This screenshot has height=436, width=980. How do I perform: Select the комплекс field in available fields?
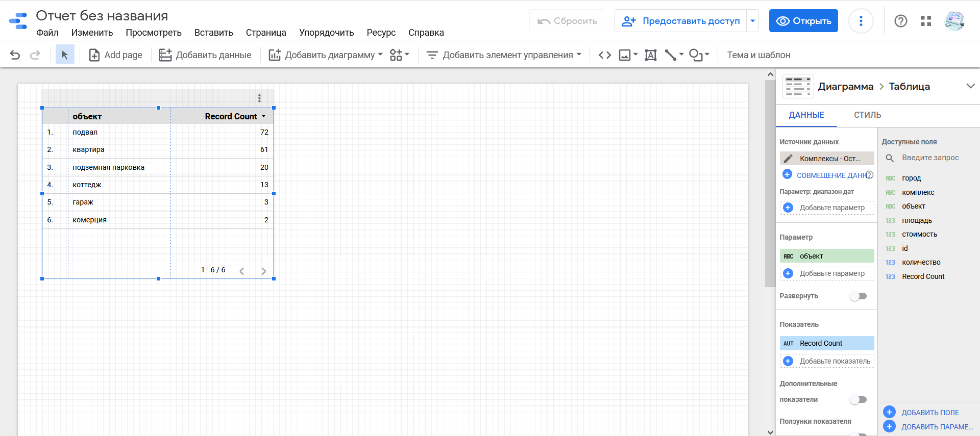click(918, 192)
